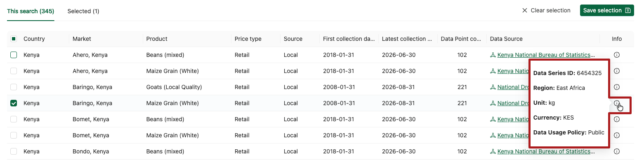Image resolution: width=644 pixels, height=160 pixels.
Task: Click info icon for Baringo Maize Grain row
Action: [617, 103]
